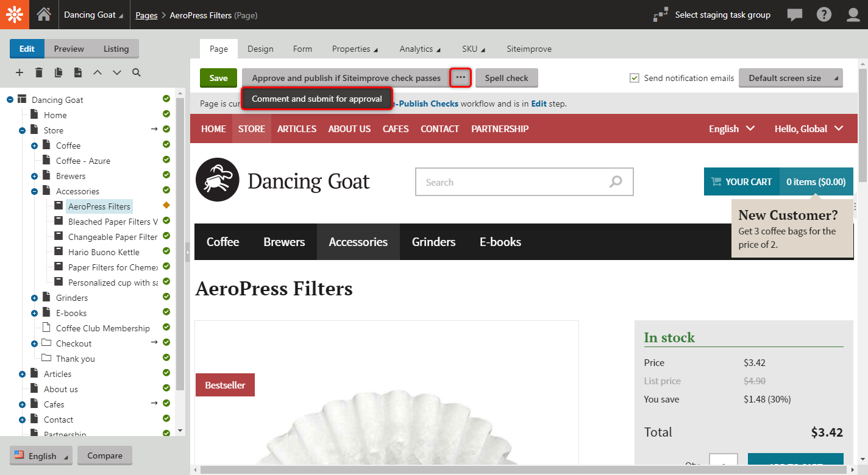Collapse the Accessories tree node

pyautogui.click(x=34, y=191)
